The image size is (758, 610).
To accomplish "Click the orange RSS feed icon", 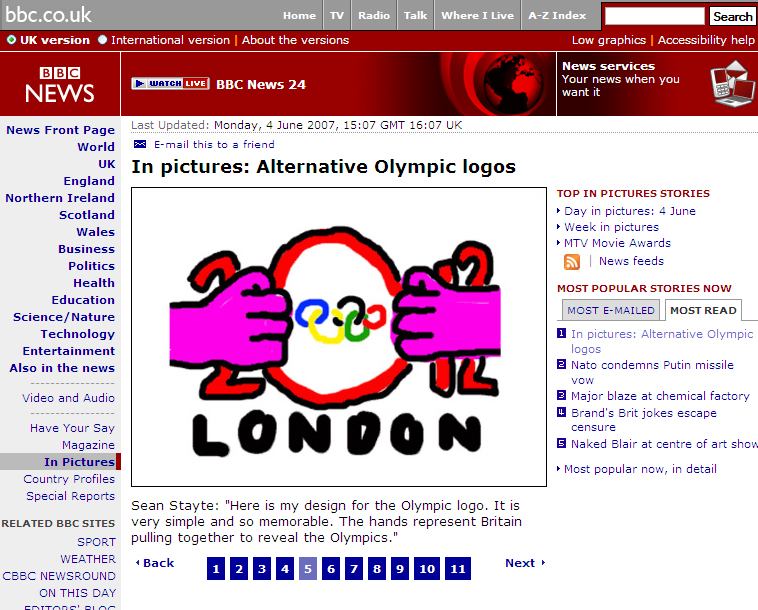I will pyautogui.click(x=571, y=261).
